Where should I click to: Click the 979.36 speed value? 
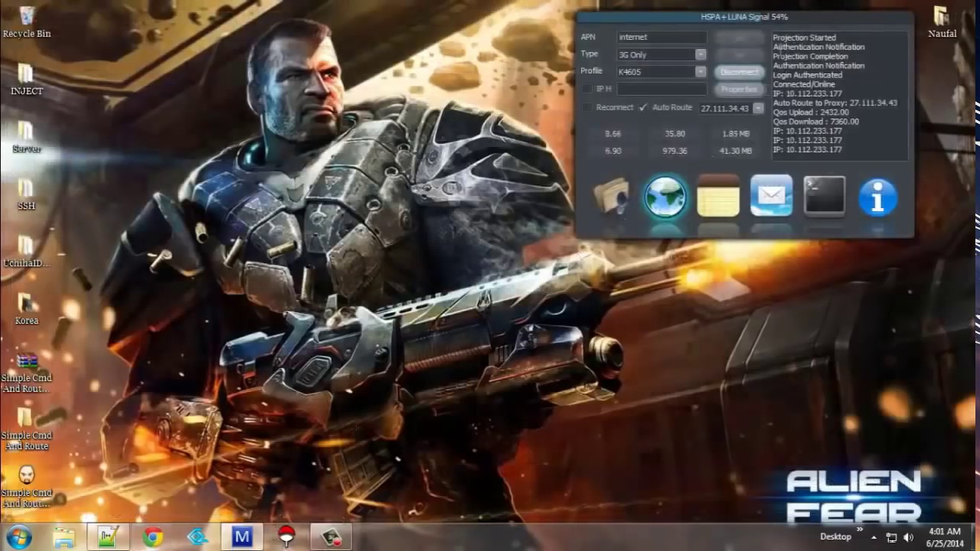tap(675, 152)
